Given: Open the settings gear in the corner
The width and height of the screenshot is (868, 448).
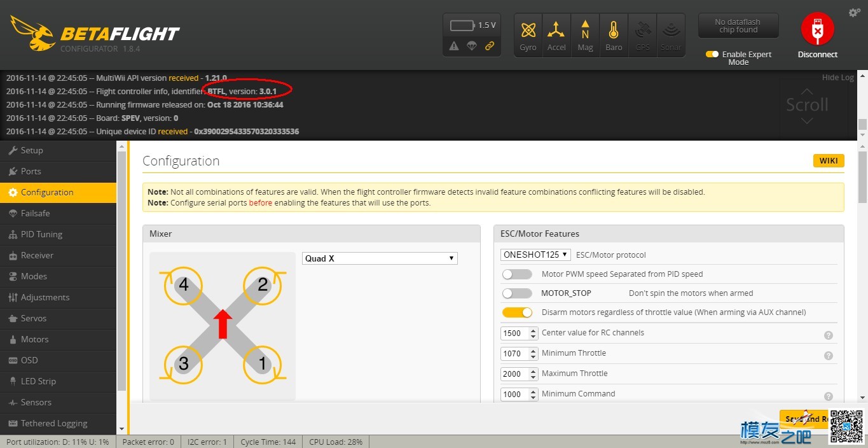Looking at the screenshot, I should tap(854, 13).
